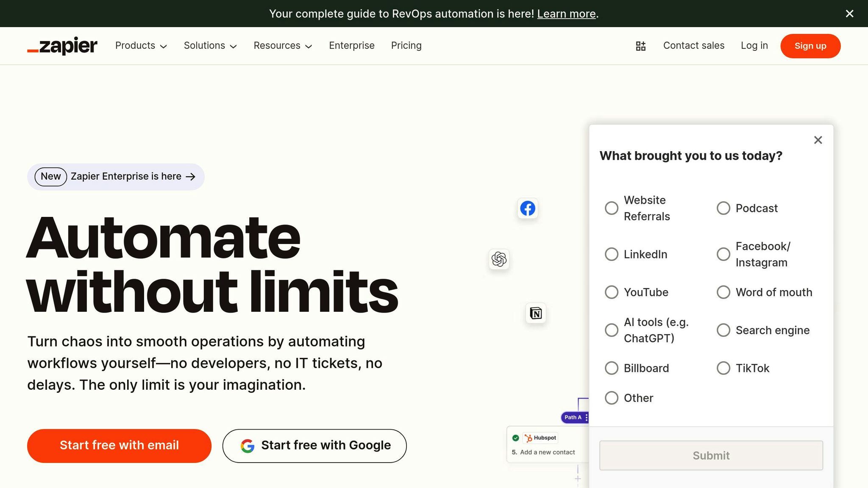Click the Hubspot icon in the workflow step
The image size is (868, 488).
tap(529, 438)
